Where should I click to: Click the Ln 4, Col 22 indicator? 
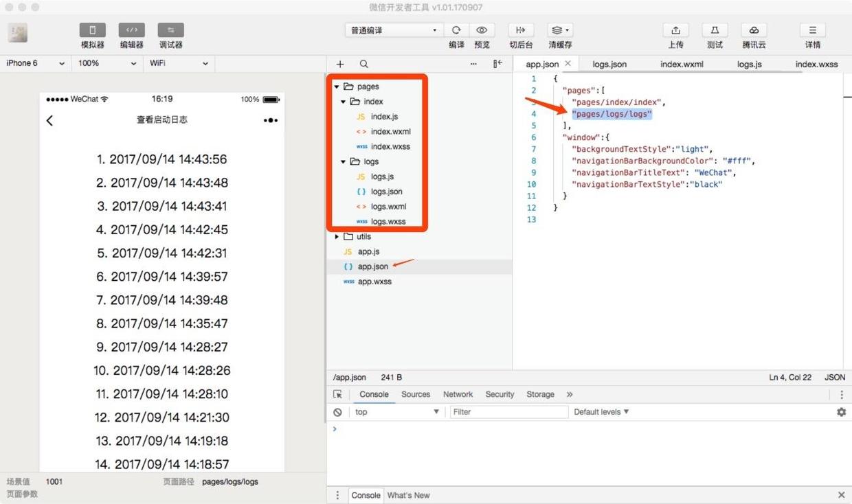790,378
